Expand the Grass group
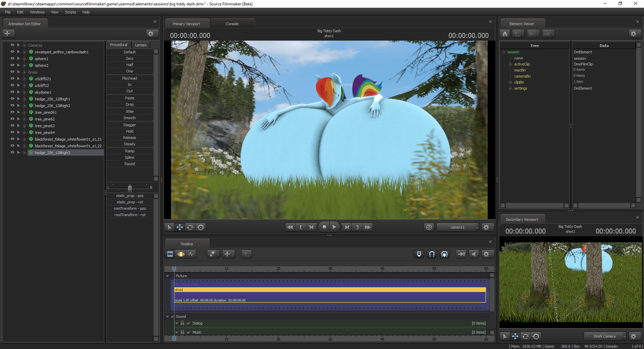The height and width of the screenshot is (349, 644). tap(24, 72)
